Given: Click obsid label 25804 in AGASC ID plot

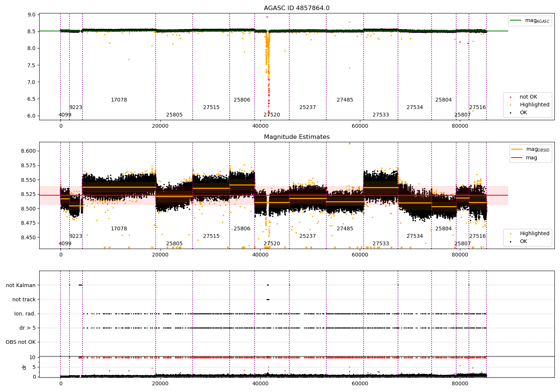Looking at the screenshot, I should [x=444, y=100].
